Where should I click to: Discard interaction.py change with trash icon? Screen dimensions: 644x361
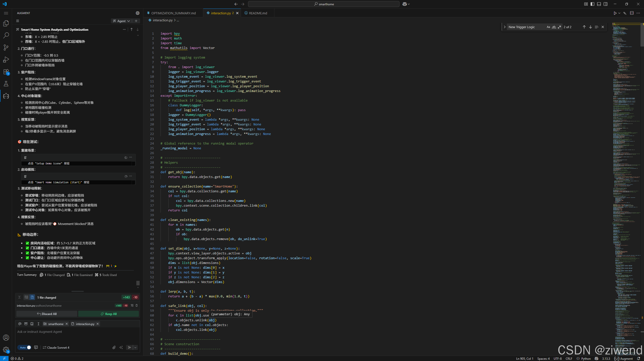coord(137,305)
